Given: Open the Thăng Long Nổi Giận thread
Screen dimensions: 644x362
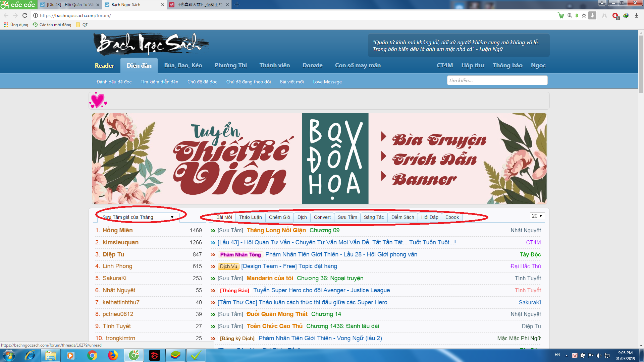Looking at the screenshot, I should click(276, 230).
